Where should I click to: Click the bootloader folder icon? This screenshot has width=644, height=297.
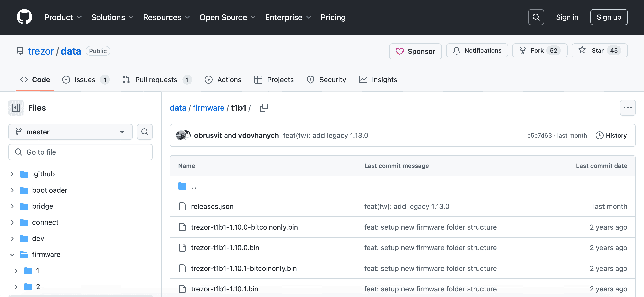click(24, 190)
